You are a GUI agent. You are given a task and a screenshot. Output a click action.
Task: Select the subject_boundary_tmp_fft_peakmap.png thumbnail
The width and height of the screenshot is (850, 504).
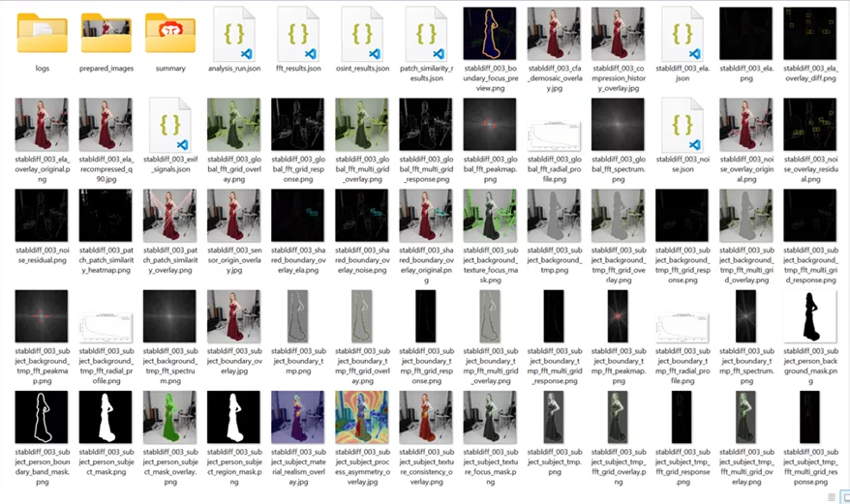tap(618, 316)
